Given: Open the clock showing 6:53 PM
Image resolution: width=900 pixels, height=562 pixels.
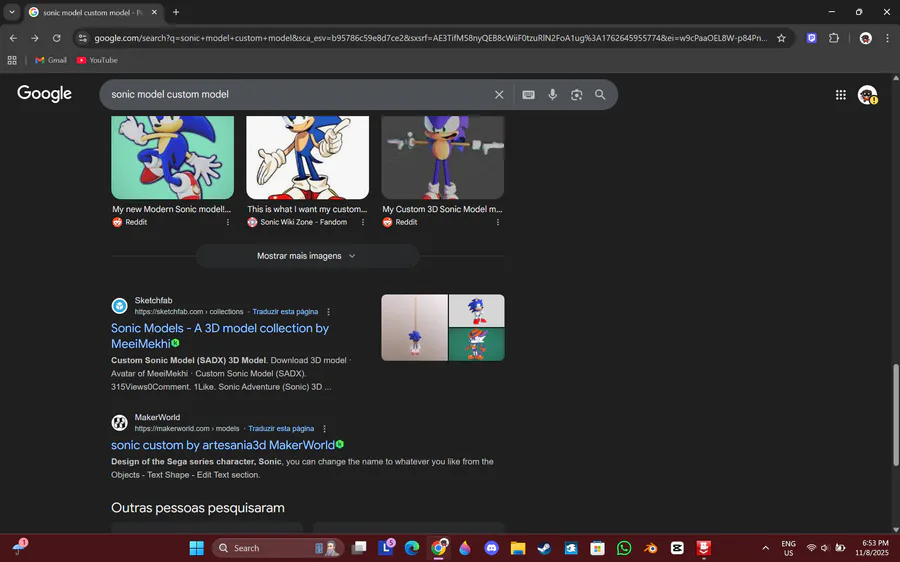Looking at the screenshot, I should click(872, 548).
